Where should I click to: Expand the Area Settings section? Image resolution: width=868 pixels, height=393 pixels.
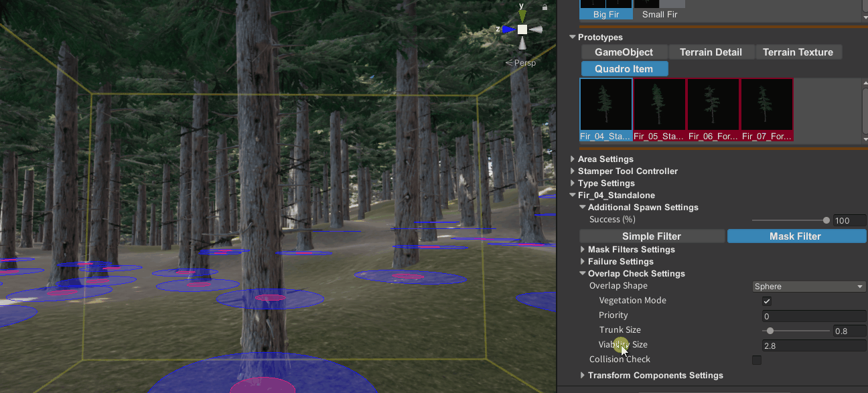click(x=573, y=159)
